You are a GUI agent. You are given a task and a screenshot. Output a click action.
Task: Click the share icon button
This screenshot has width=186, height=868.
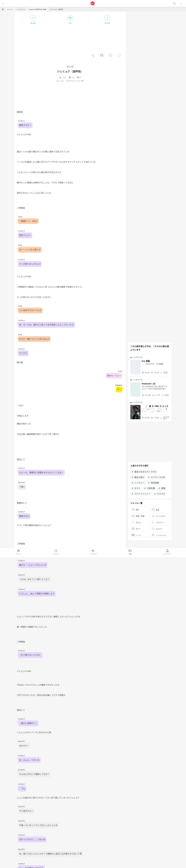pyautogui.click(x=93, y=55)
